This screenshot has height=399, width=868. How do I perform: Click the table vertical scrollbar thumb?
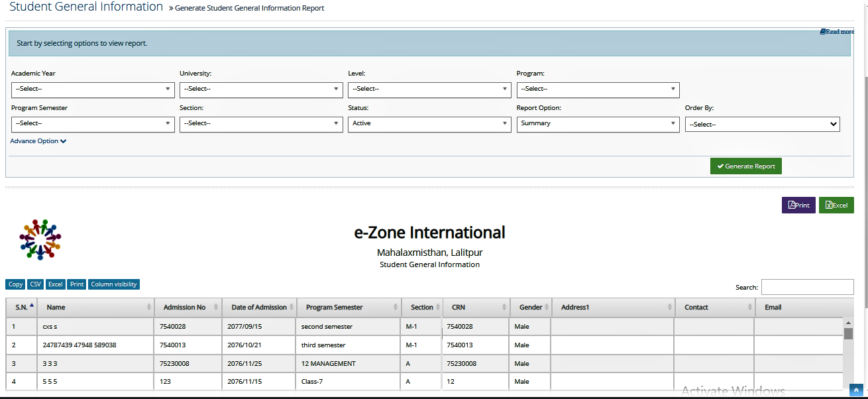coord(848,333)
